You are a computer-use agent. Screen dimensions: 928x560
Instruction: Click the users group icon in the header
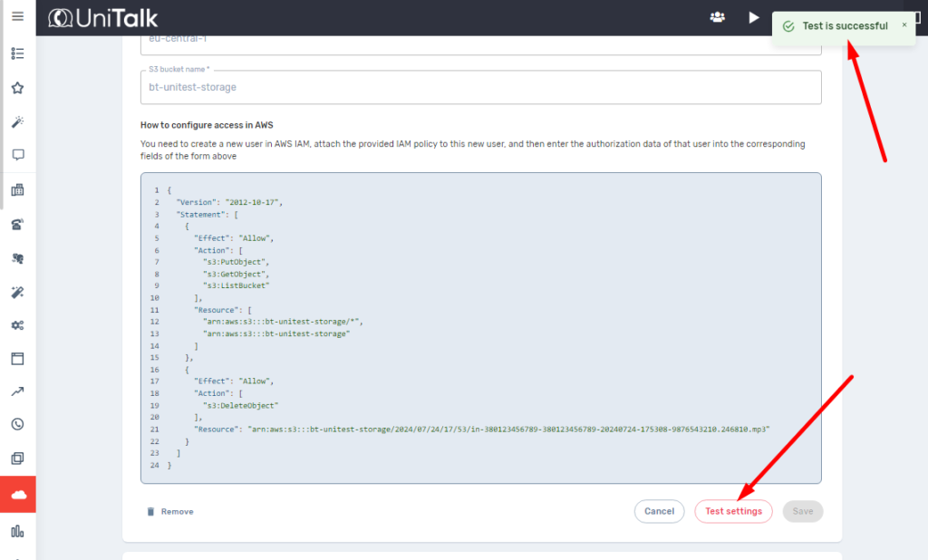[x=717, y=17]
